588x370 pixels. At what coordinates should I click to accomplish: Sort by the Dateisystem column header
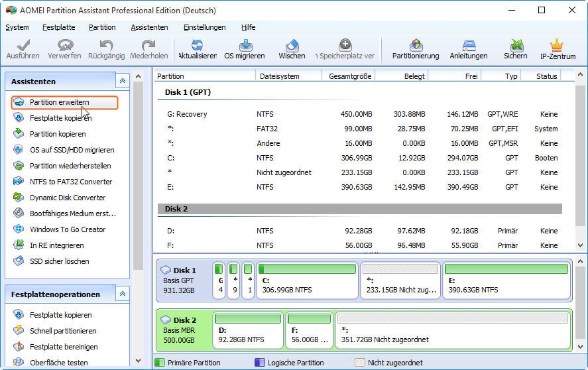coord(279,76)
